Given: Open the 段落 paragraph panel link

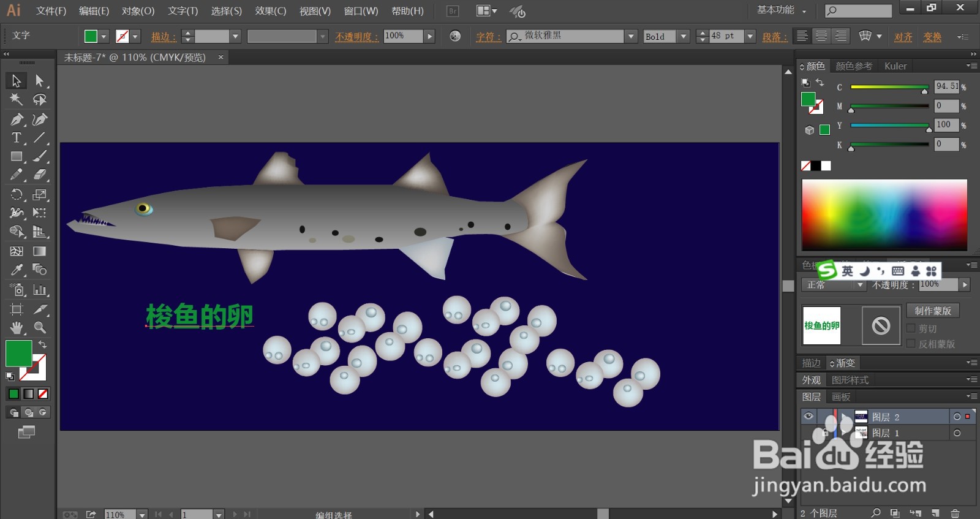Looking at the screenshot, I should (775, 37).
